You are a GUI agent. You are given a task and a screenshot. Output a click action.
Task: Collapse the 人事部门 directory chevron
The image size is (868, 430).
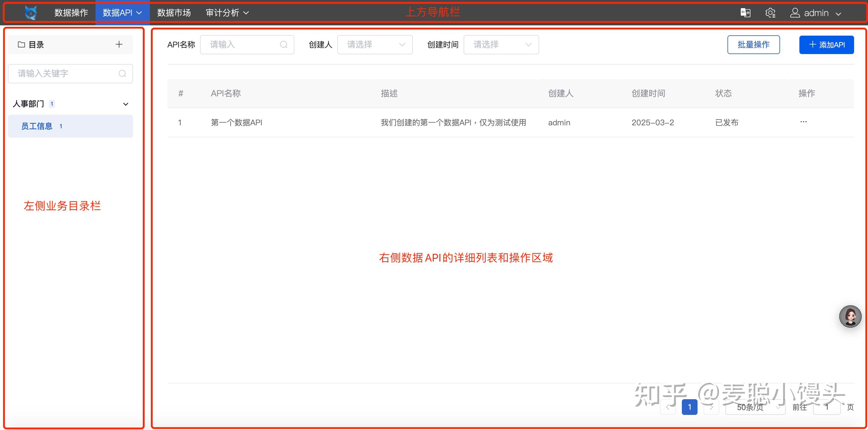[x=126, y=104]
